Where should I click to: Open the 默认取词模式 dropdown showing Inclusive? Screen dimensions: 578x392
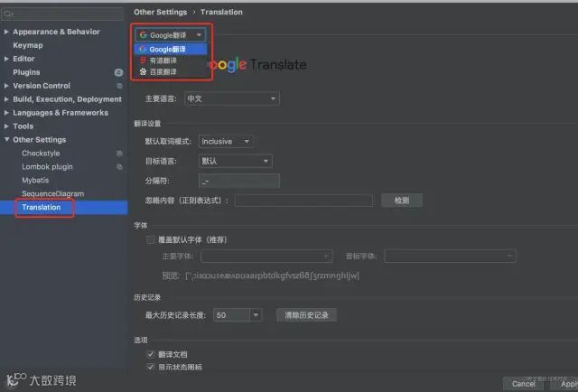coord(226,141)
